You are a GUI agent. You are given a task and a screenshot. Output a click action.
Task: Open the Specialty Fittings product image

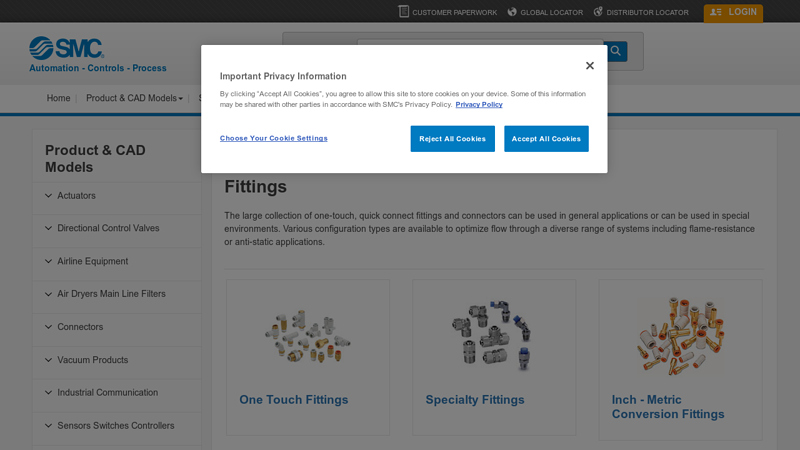(x=493, y=335)
